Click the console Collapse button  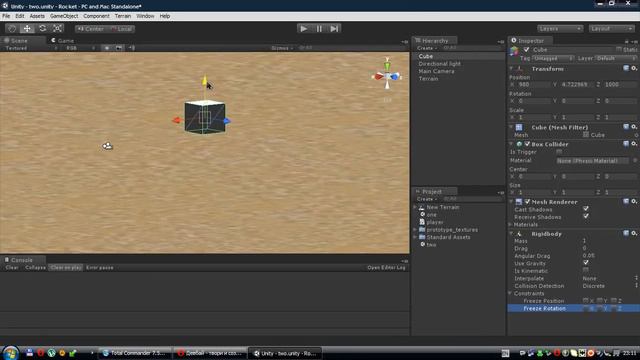click(35, 268)
